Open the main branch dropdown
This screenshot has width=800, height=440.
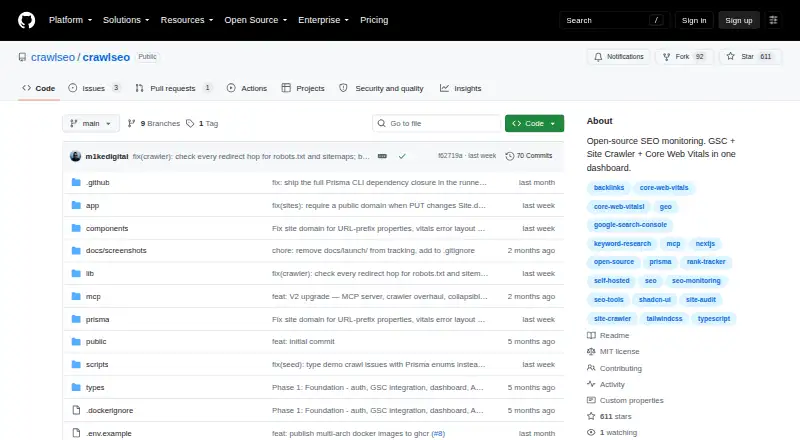(91, 124)
